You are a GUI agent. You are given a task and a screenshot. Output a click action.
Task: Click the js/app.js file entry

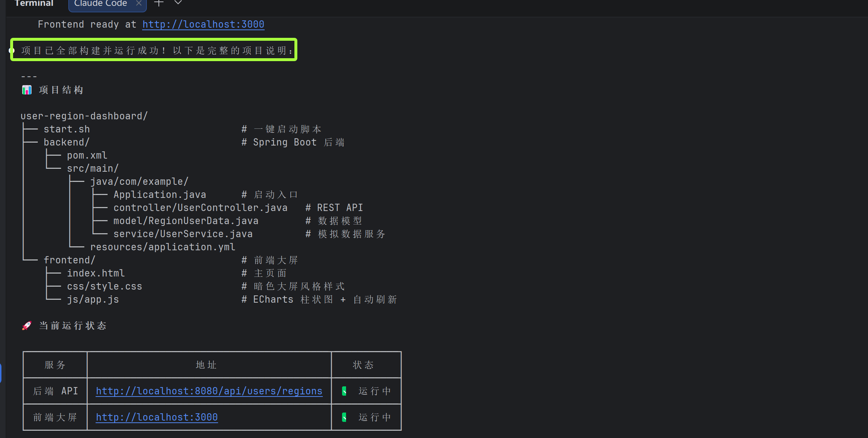[x=93, y=299]
